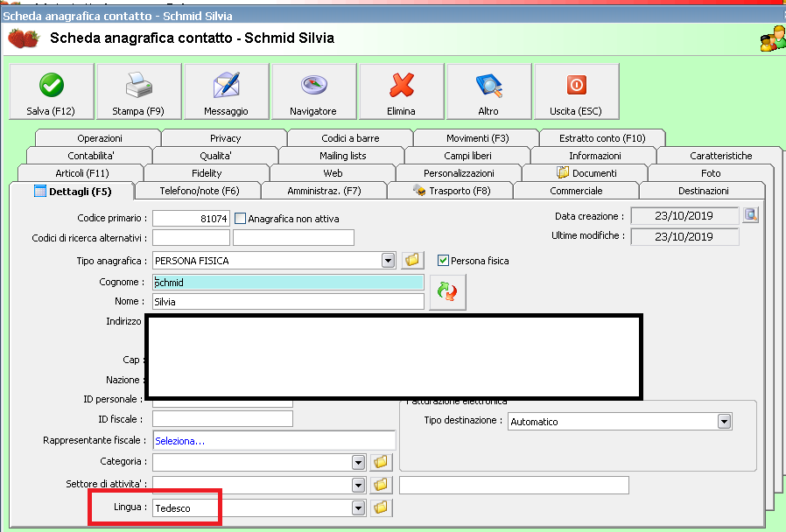Open the Campi liberi tab
Screen dimensions: 786x532
coord(467,156)
